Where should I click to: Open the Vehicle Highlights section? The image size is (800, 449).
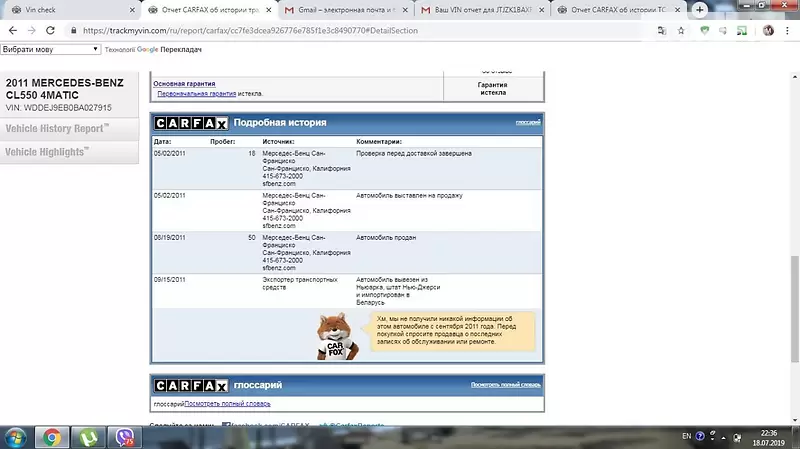tap(69, 152)
